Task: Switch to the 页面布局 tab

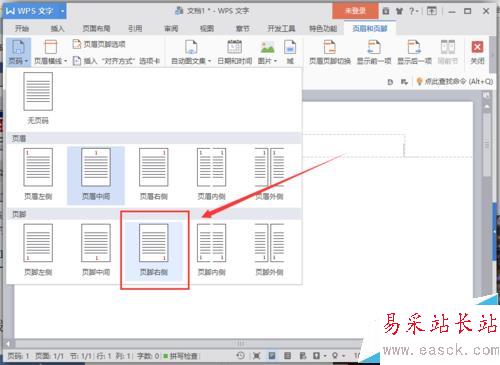Action: click(96, 29)
